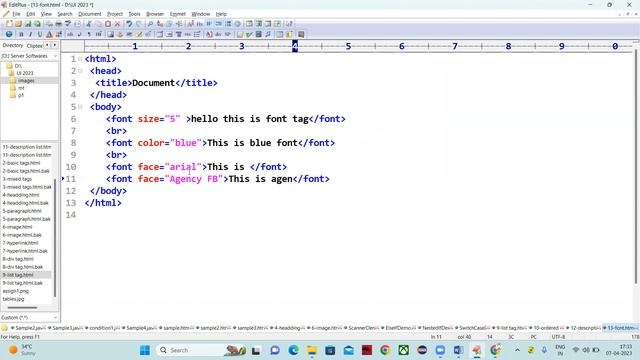
Task: Open the Window menu
Action: [x=201, y=14]
